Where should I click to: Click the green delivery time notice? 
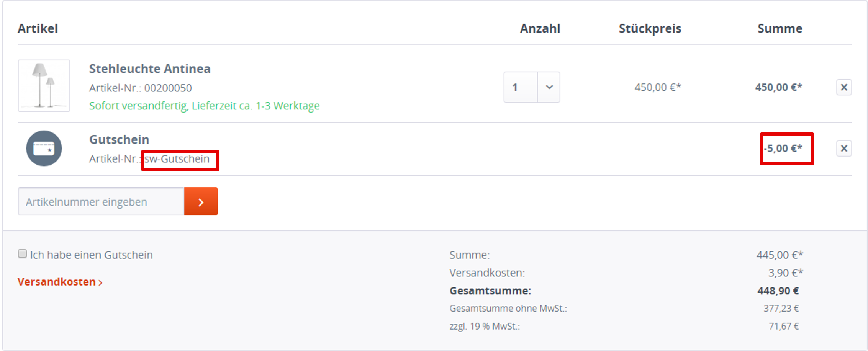coord(205,106)
